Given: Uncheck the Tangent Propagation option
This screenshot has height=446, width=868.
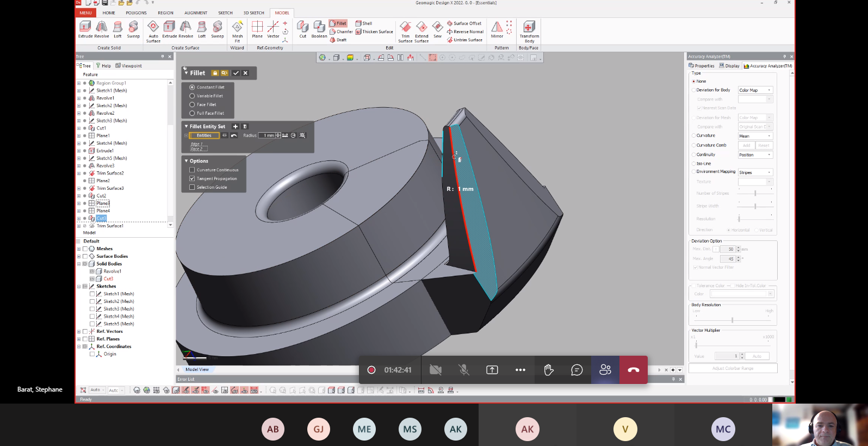Looking at the screenshot, I should pyautogui.click(x=192, y=178).
